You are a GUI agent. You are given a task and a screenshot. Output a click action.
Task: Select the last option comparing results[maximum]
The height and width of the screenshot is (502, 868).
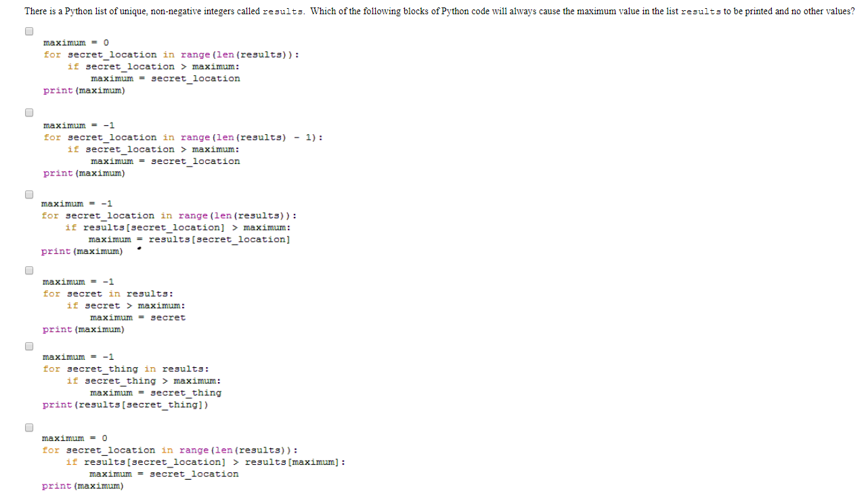[x=28, y=427]
